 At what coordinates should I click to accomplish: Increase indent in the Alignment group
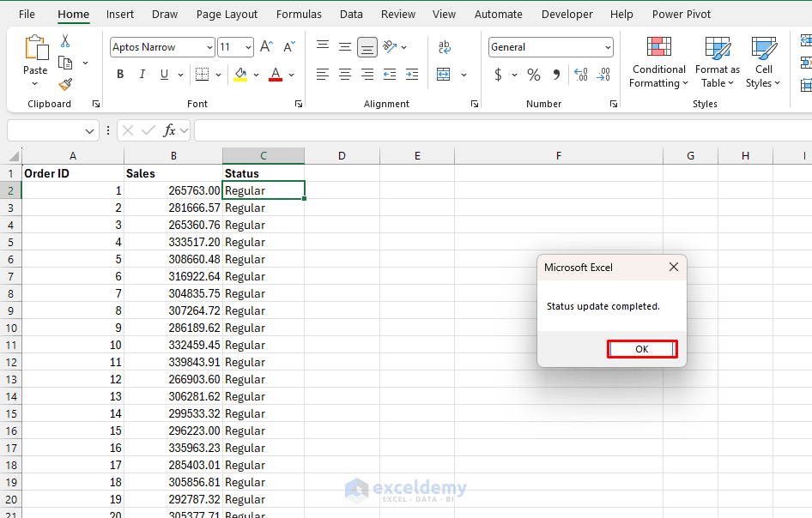[412, 75]
